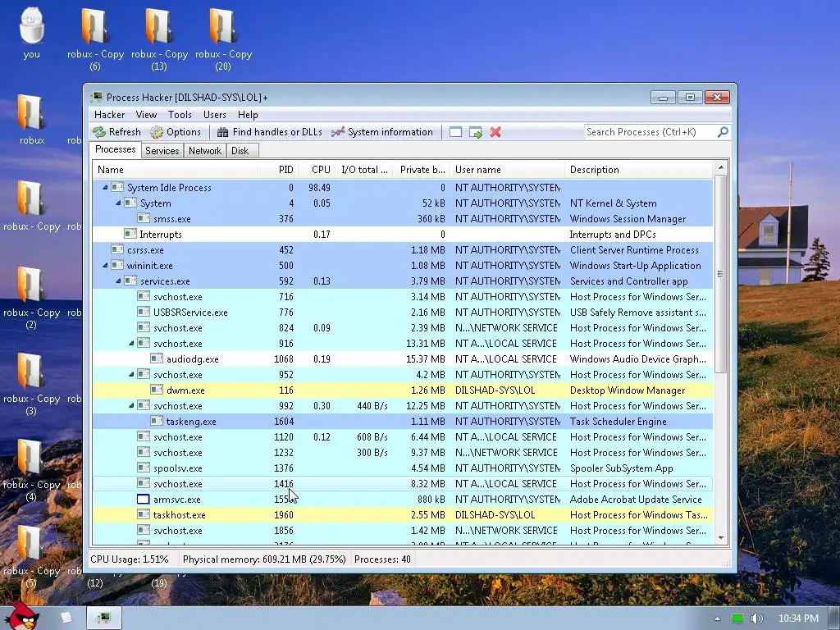Click Process Hacker taskbar button
The height and width of the screenshot is (630, 840).
104,618
